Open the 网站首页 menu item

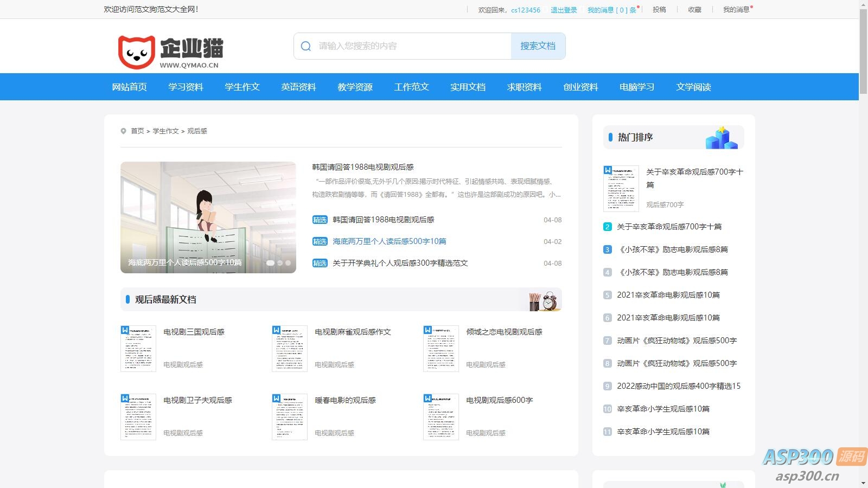click(x=129, y=87)
